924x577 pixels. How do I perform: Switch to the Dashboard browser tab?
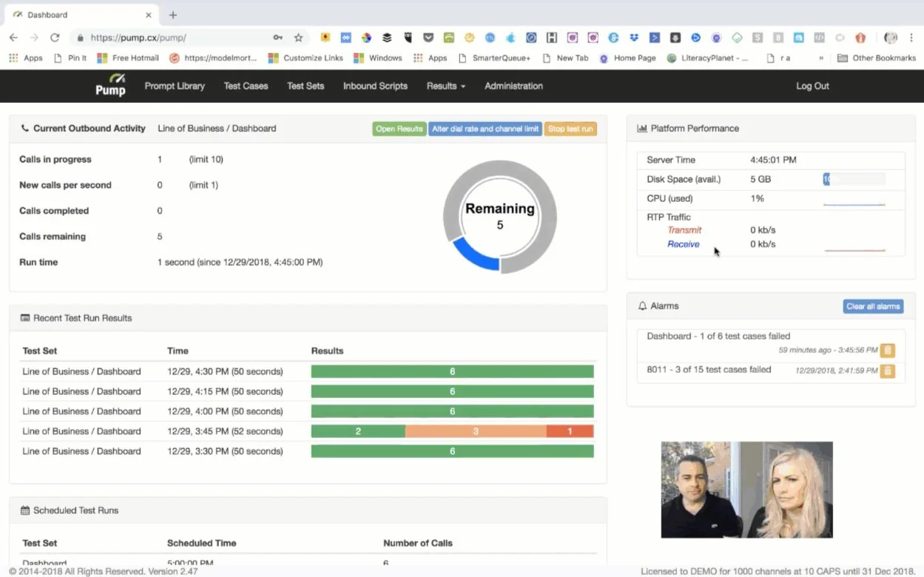tap(74, 13)
